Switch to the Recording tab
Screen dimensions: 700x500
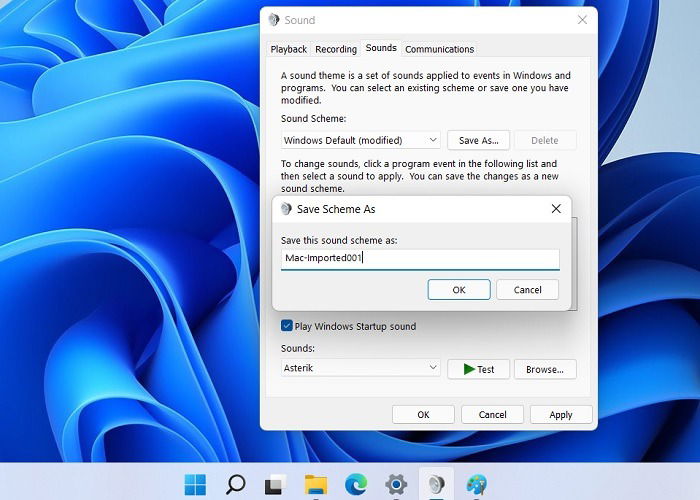pyautogui.click(x=336, y=49)
